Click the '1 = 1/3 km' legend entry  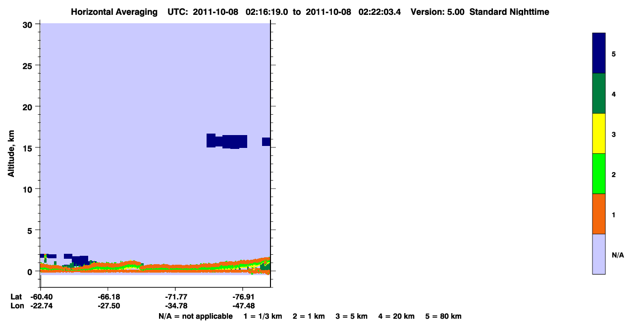(263, 316)
